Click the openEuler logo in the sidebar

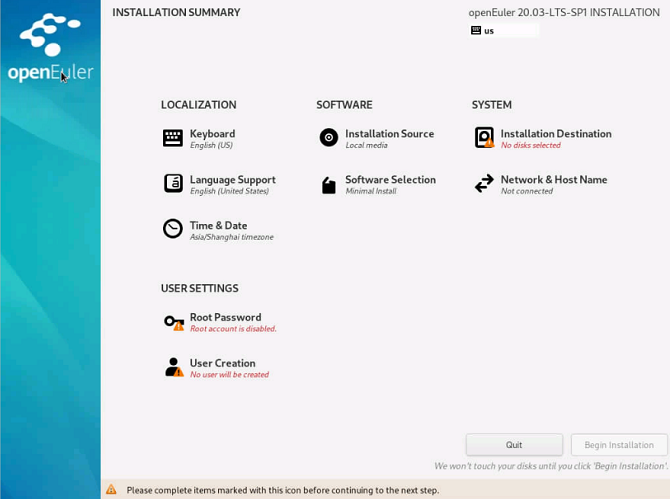(50, 50)
